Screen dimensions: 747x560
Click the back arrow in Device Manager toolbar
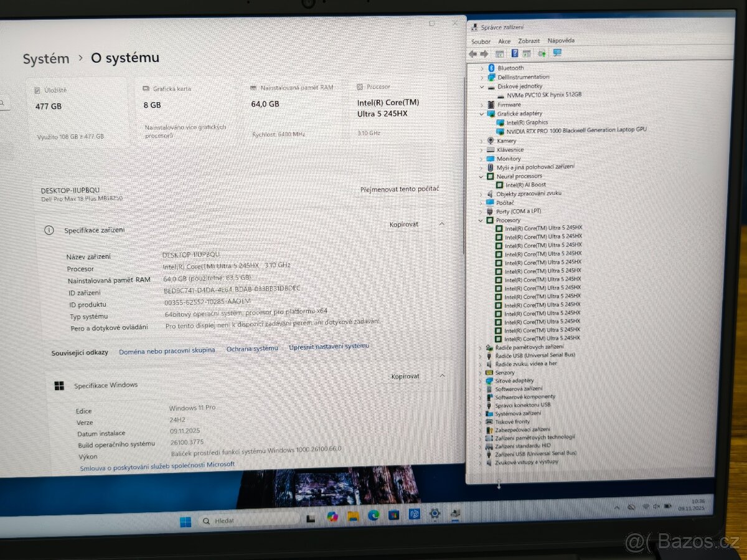click(x=472, y=54)
